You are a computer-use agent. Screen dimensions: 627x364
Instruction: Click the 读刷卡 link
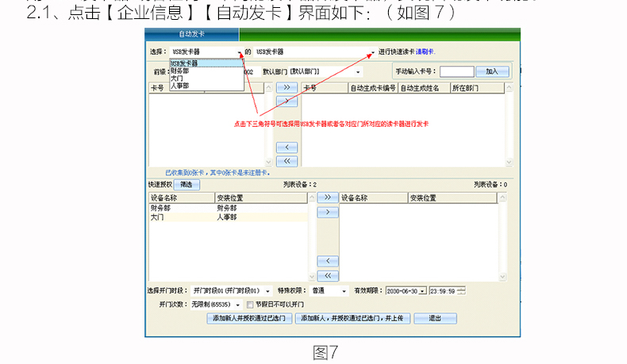coord(426,52)
